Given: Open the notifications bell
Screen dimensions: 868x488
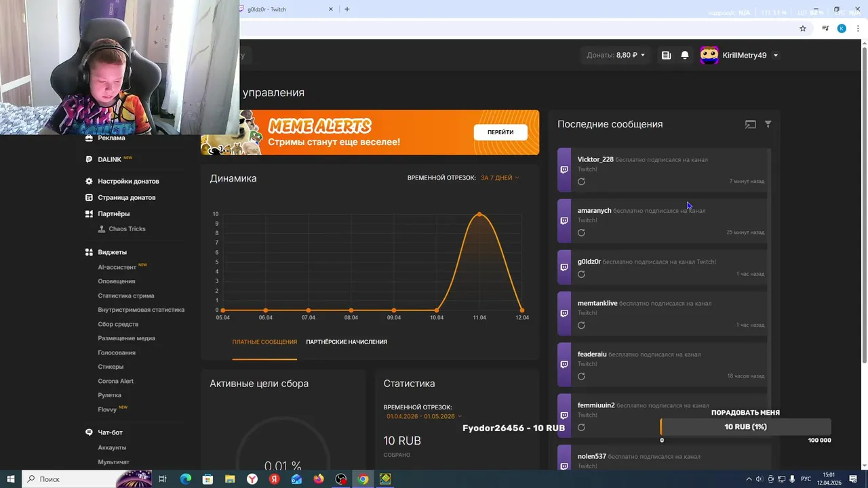Looking at the screenshot, I should [685, 56].
